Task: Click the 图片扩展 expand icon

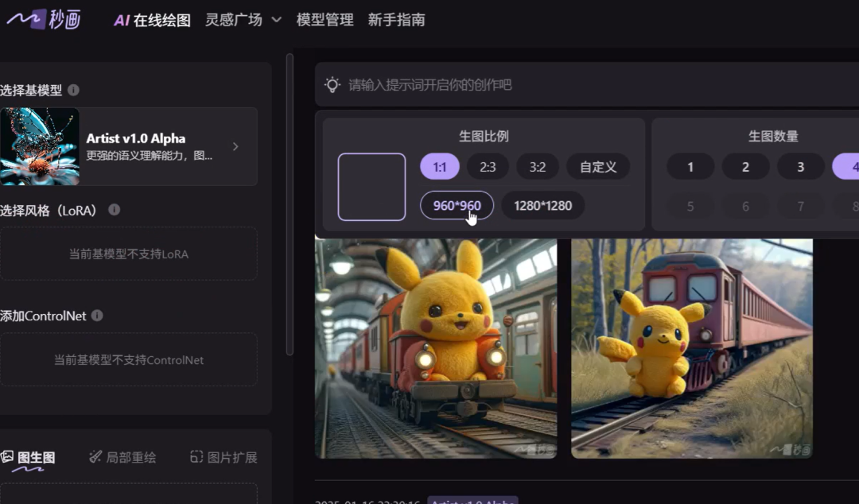Action: 196,457
